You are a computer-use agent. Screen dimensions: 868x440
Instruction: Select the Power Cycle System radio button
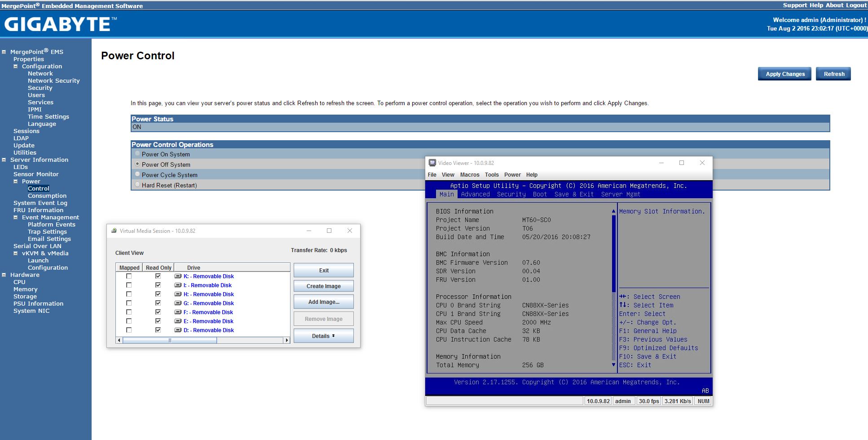(137, 174)
